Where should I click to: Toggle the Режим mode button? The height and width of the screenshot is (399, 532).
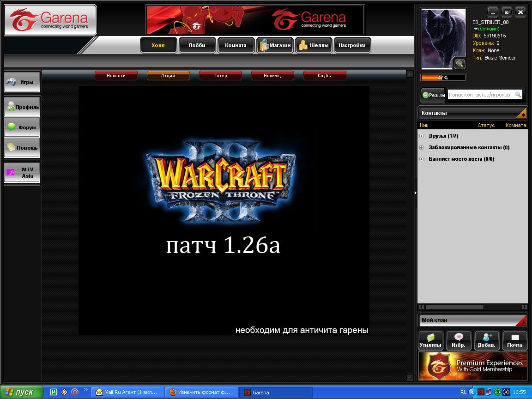pos(433,95)
